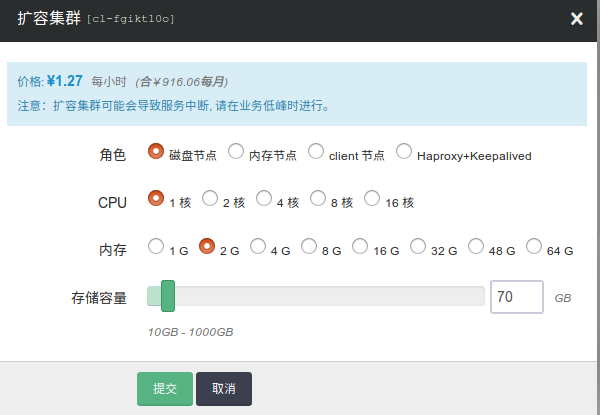
Task: Select the 内存节点 role
Action: click(236, 151)
